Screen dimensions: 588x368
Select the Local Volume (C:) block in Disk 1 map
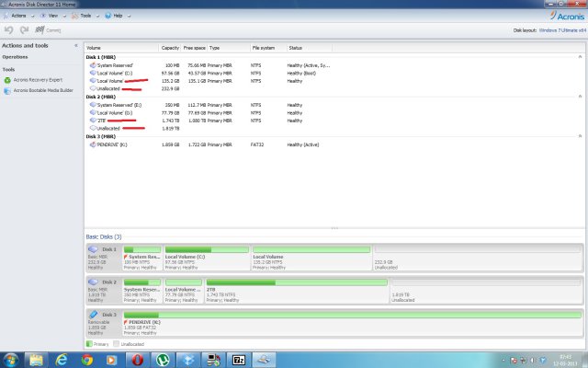(x=207, y=258)
